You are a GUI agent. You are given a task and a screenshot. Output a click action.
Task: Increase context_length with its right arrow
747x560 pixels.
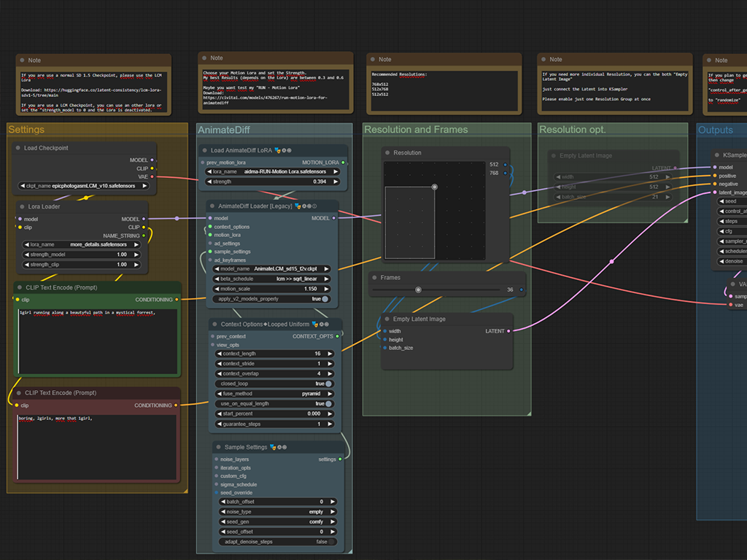pyautogui.click(x=329, y=354)
